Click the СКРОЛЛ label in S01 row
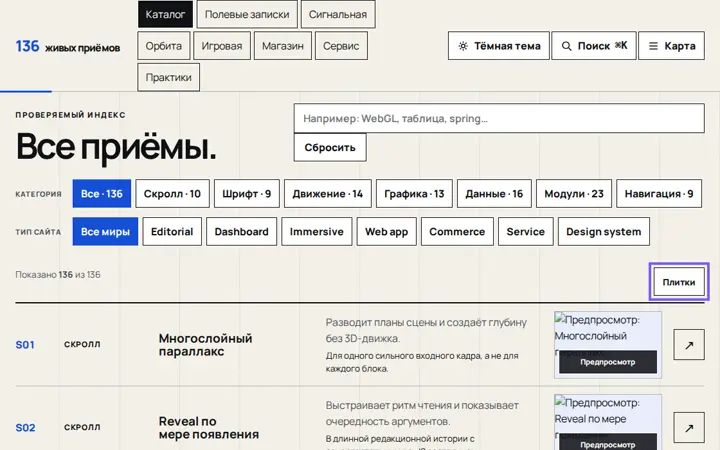Viewport: 720px width, 450px height. point(82,344)
